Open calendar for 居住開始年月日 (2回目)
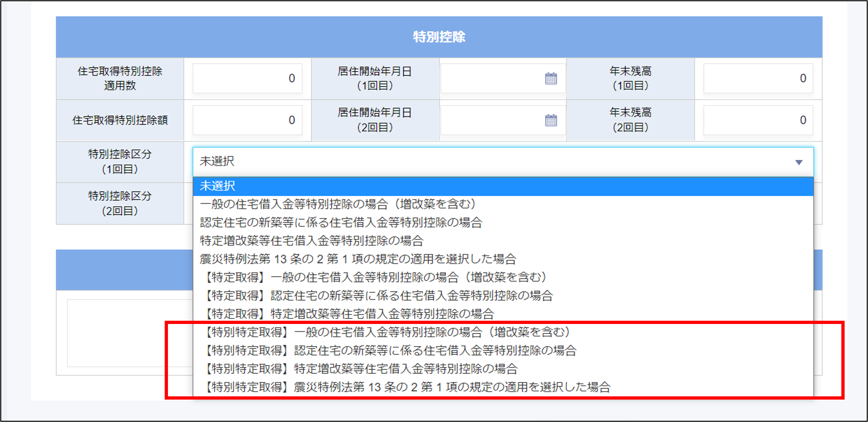The height and width of the screenshot is (422, 868). (x=551, y=120)
